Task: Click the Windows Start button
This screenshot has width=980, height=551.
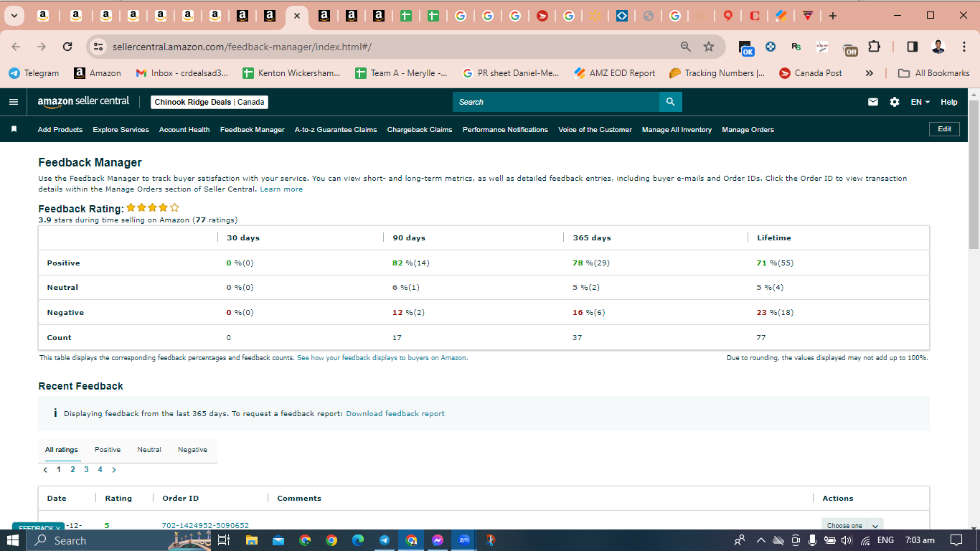Action: click(13, 540)
